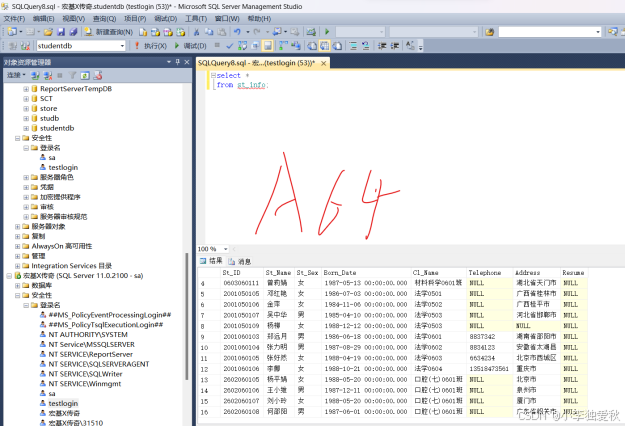The width and height of the screenshot is (626, 427).
Task: Select NT AUTHORITY\SYSTEM login
Action: pos(88,335)
